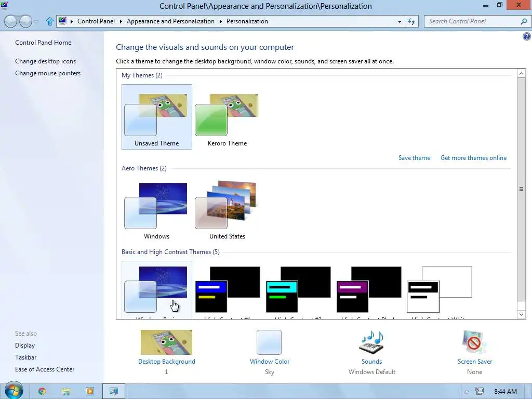Screen dimensions: 532x399
Task: Open the address bar history dropdown
Action: click(400, 21)
